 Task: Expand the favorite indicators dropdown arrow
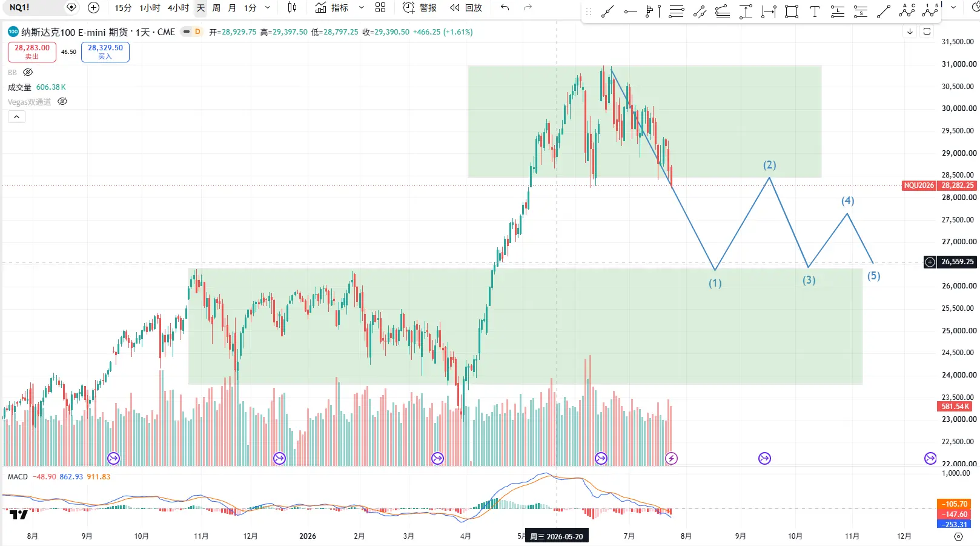click(x=362, y=8)
